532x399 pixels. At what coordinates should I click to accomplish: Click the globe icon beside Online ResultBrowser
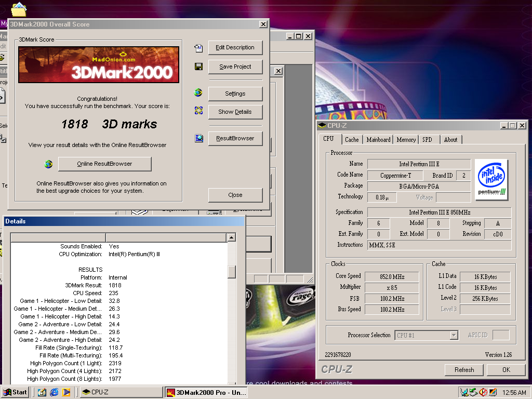click(x=48, y=164)
